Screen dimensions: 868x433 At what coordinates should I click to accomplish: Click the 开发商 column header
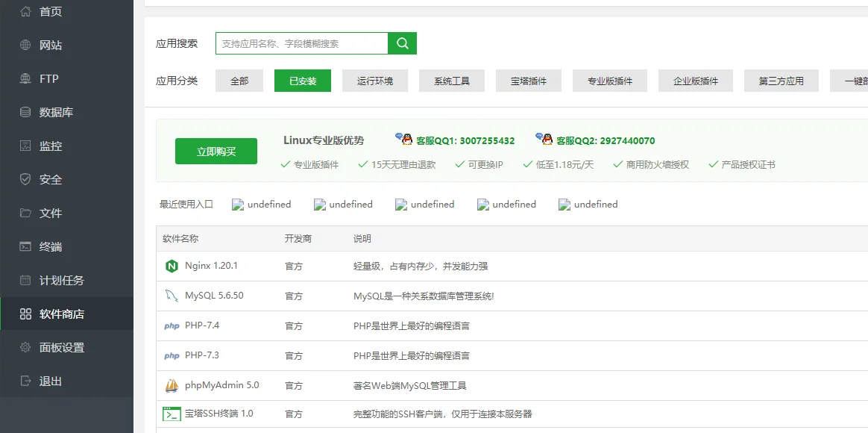coord(298,239)
